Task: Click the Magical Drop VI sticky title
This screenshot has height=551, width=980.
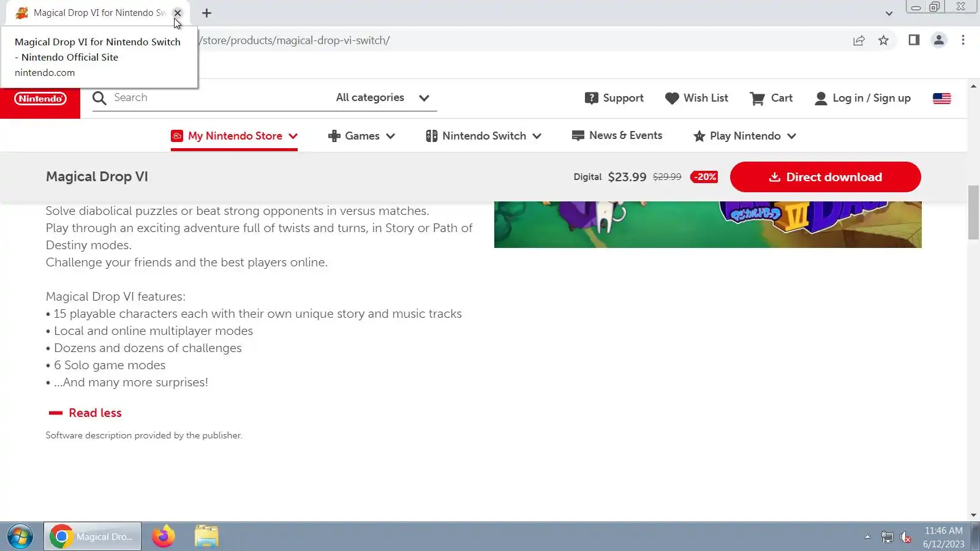Action: pos(97,177)
